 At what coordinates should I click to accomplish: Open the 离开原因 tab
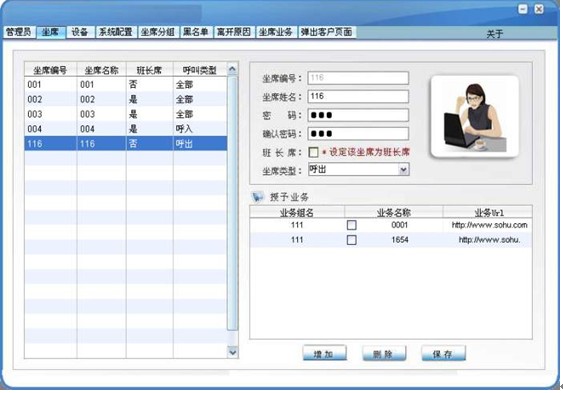[234, 32]
